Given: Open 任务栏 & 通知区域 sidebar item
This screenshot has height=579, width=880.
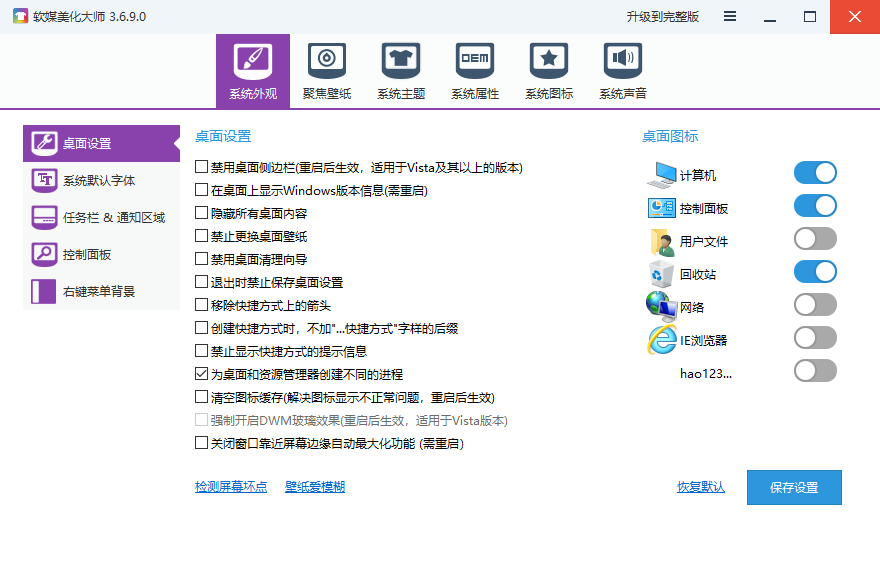Looking at the screenshot, I should (100, 217).
